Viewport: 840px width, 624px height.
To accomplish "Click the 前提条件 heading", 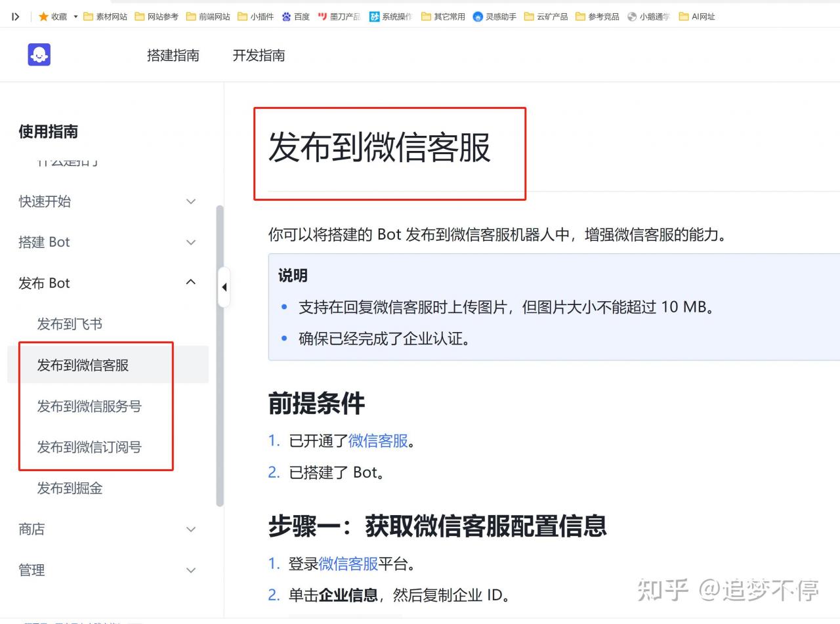I will [316, 404].
